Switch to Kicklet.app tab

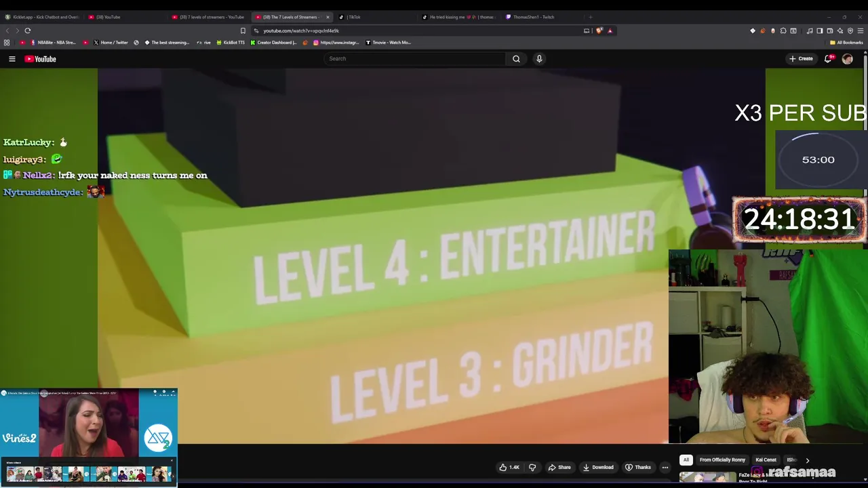(41, 17)
